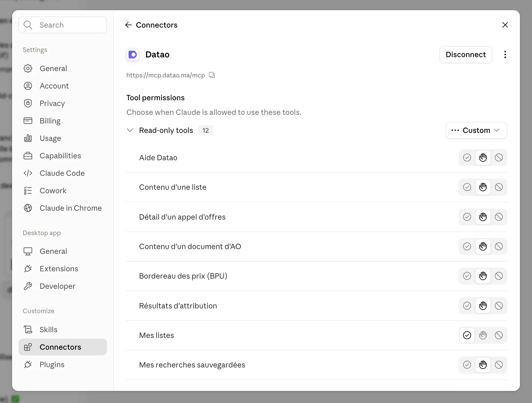Screen dimensions: 532x403
Task: Block Contenu d'un document d'AO
Action: tap(499, 247)
